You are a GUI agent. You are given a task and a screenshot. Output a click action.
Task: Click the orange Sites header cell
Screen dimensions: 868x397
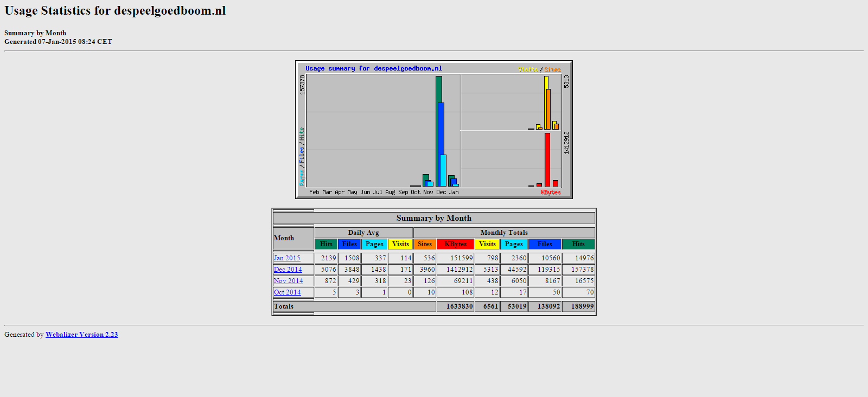pyautogui.click(x=425, y=244)
